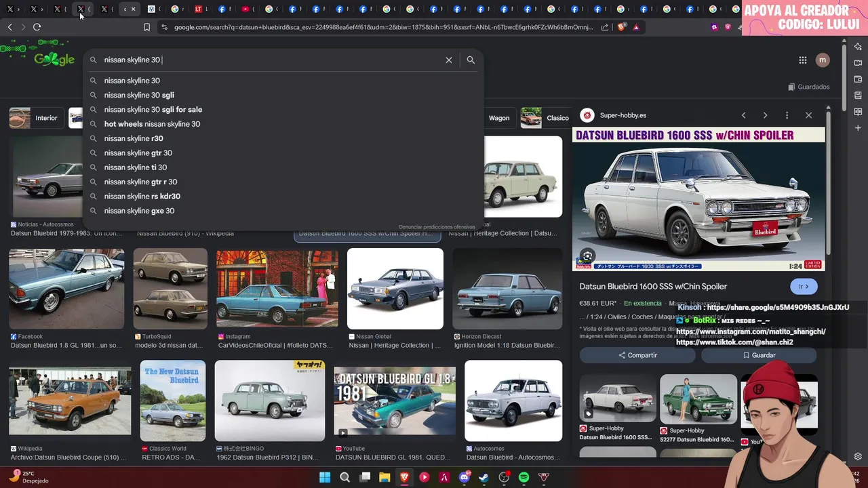Click into the Google search input field
The width and height of the screenshot is (868, 488).
click(x=271, y=60)
